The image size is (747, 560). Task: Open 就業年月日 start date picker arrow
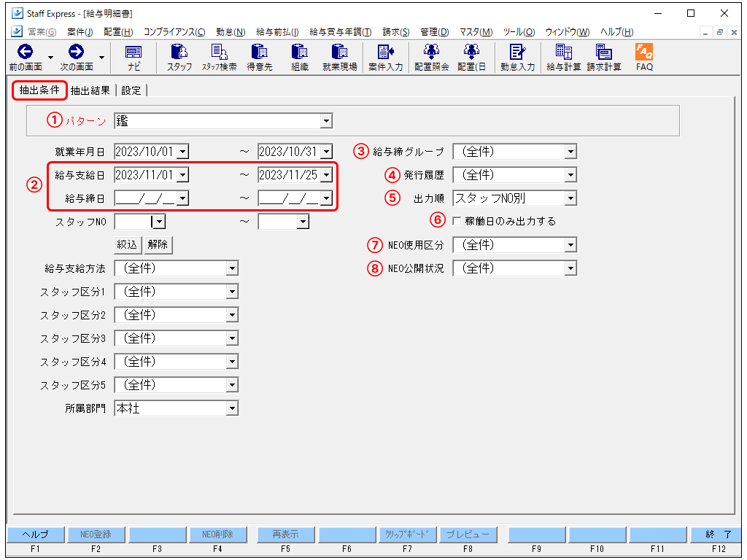tap(182, 152)
